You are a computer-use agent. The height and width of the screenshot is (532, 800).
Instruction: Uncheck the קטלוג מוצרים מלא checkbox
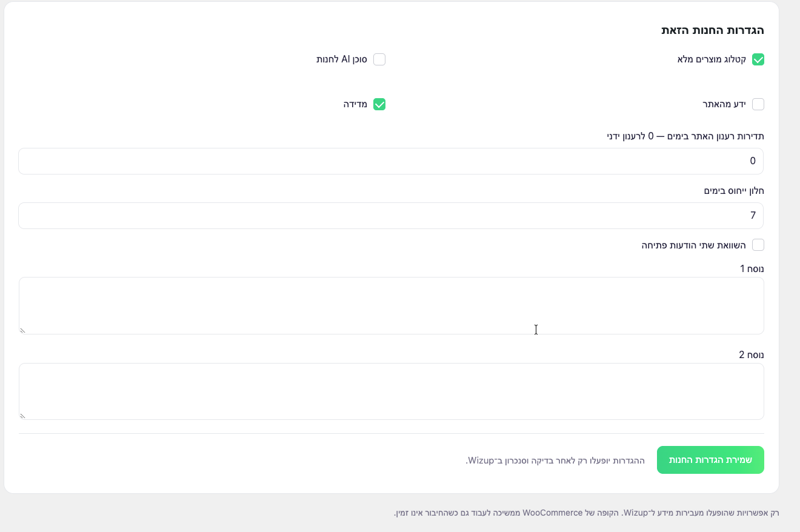point(758,59)
